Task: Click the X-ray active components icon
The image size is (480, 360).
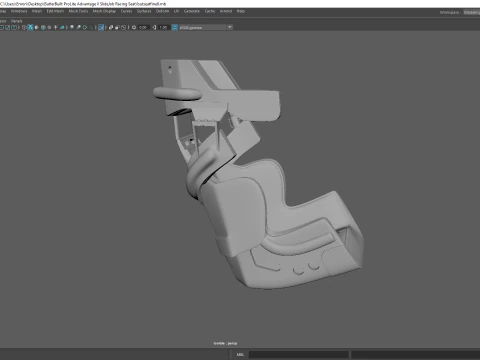Action: [x=117, y=27]
